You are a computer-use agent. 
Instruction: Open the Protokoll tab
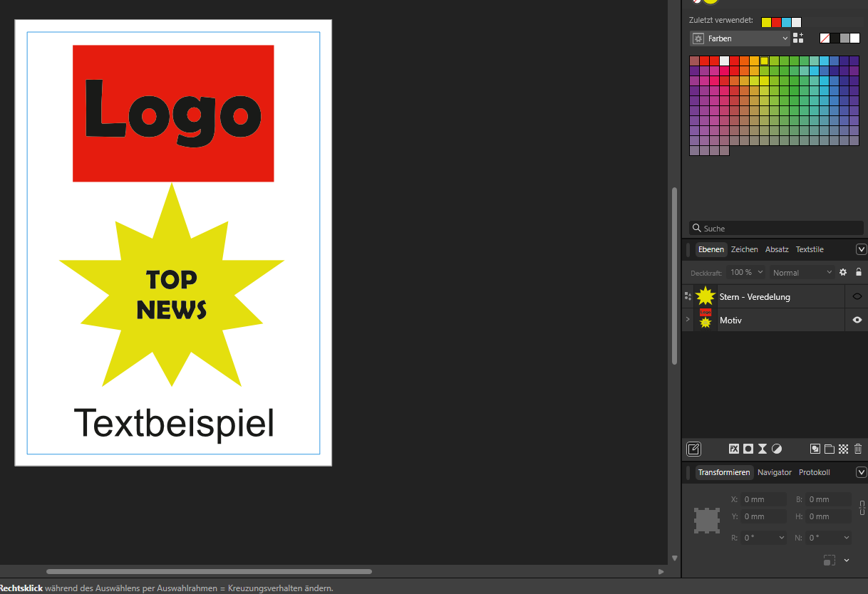coord(815,472)
